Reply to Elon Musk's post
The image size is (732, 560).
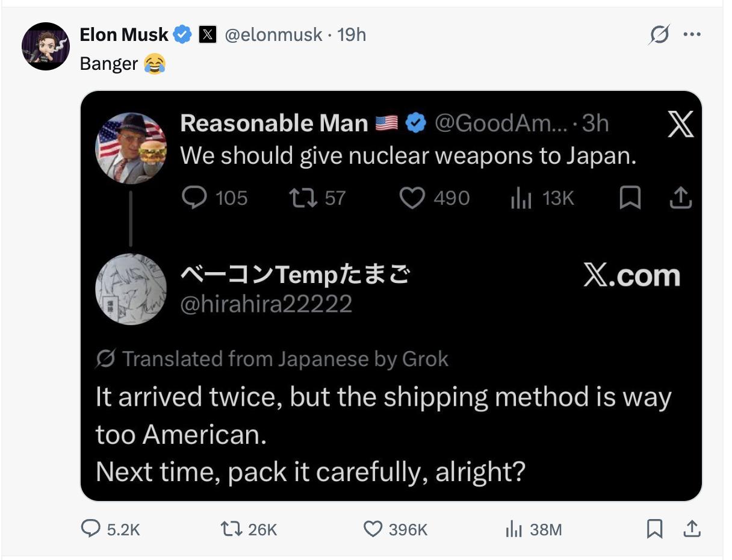tap(91, 529)
